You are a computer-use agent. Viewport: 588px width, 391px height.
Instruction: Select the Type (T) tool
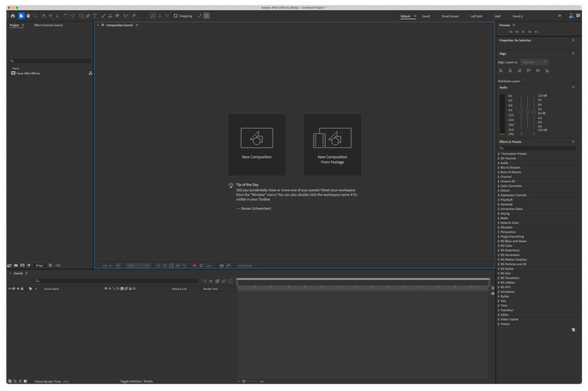point(95,15)
